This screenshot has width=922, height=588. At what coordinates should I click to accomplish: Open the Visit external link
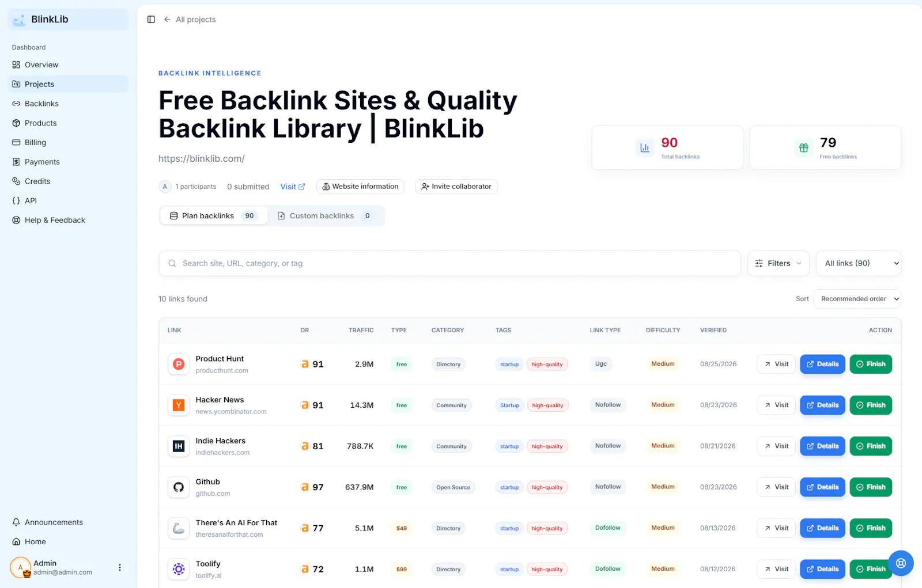click(x=293, y=187)
